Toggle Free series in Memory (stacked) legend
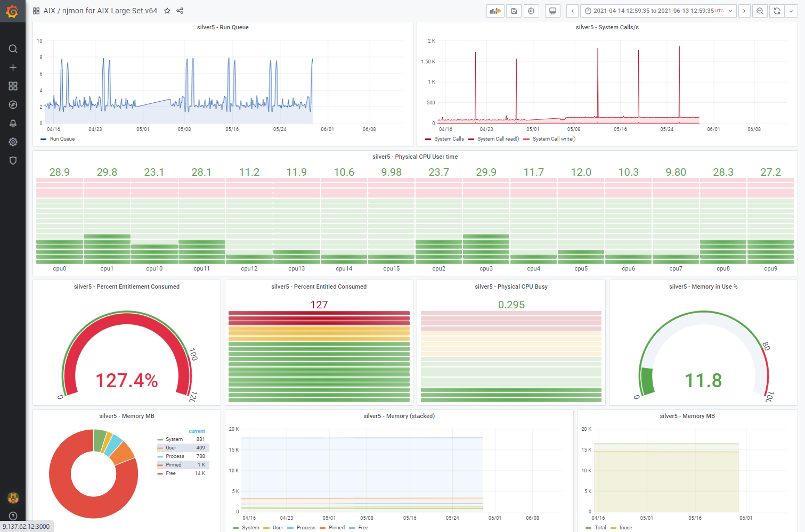The image size is (805, 532). click(x=363, y=528)
